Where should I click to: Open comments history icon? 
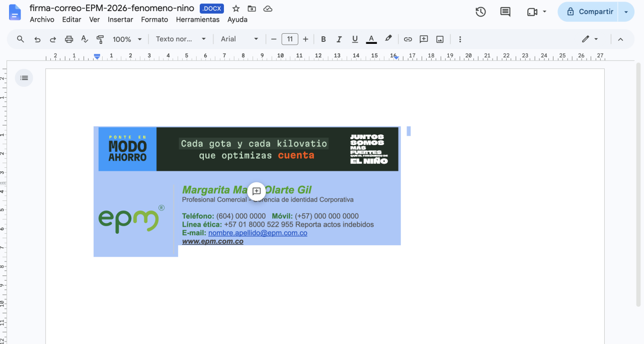(505, 12)
